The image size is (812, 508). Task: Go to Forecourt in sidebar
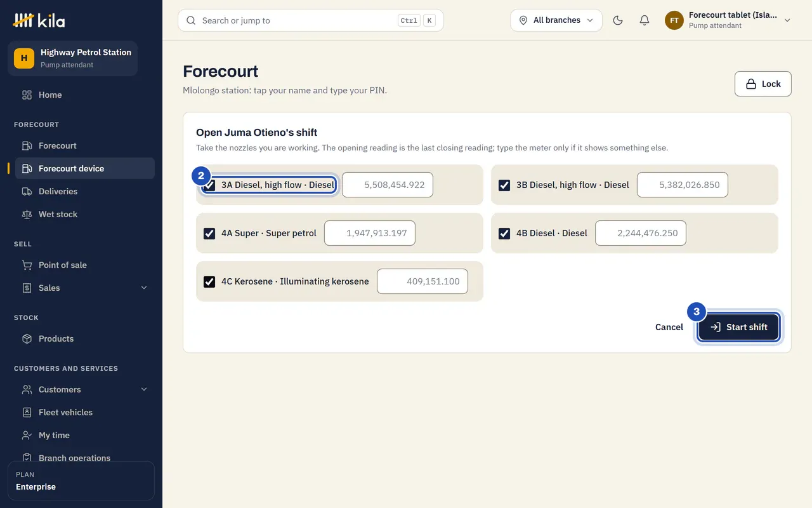point(85,145)
